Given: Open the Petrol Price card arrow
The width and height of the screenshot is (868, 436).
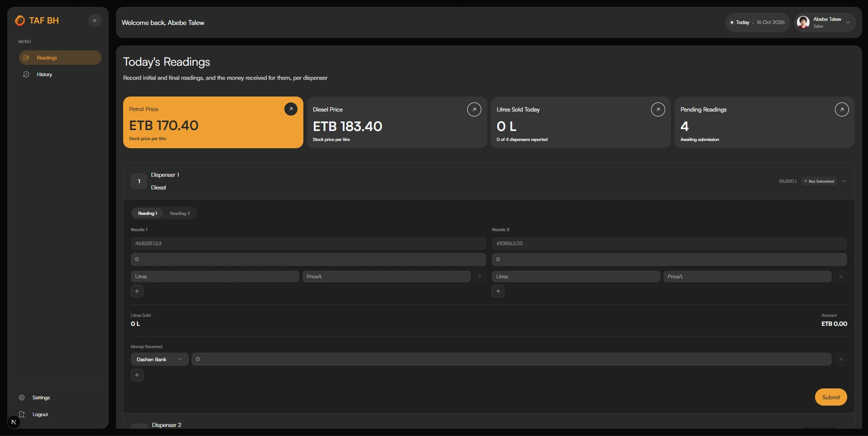Looking at the screenshot, I should coord(291,109).
